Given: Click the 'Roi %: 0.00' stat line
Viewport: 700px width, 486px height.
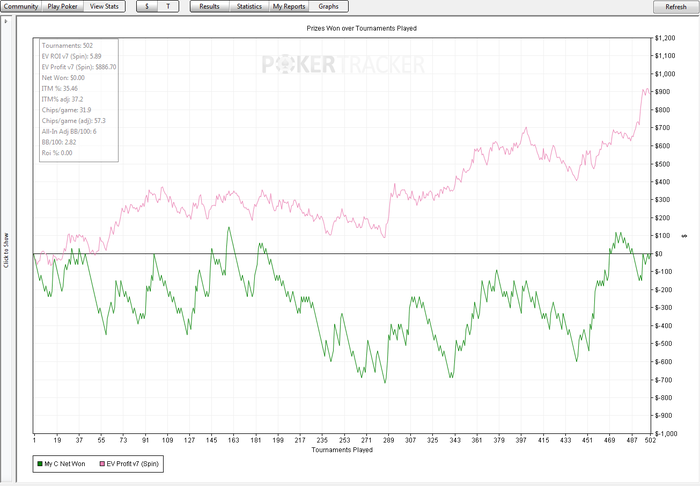Looking at the screenshot, I should (x=57, y=153).
